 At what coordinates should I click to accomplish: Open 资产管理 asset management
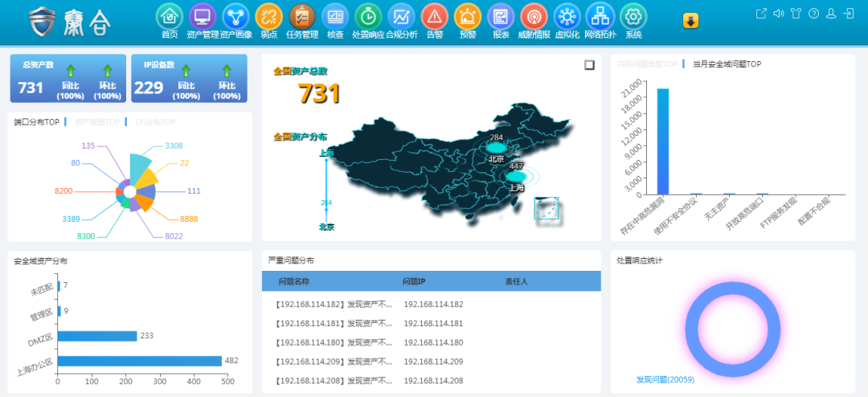(x=203, y=16)
